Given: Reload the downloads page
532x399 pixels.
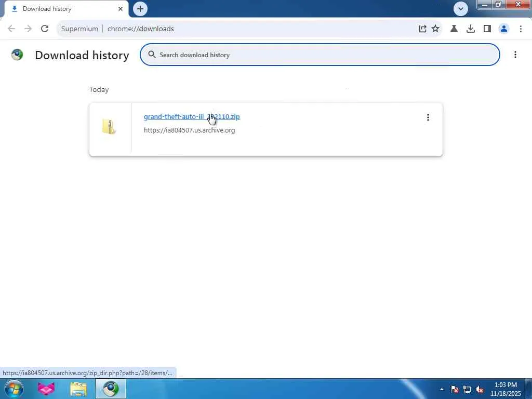Looking at the screenshot, I should [45, 29].
